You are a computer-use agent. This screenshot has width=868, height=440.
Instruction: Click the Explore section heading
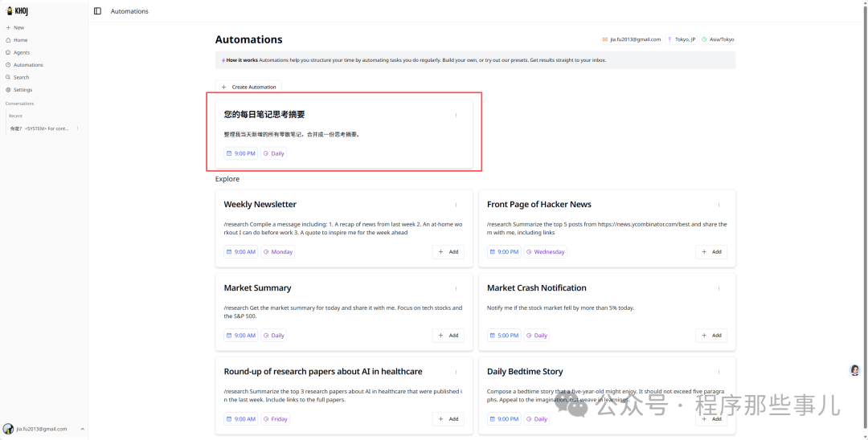click(227, 179)
